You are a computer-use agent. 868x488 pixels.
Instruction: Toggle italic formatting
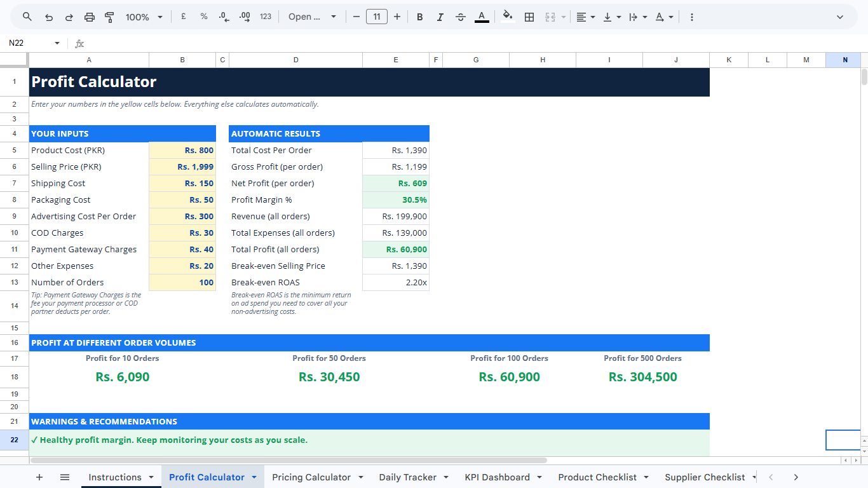pyautogui.click(x=440, y=17)
